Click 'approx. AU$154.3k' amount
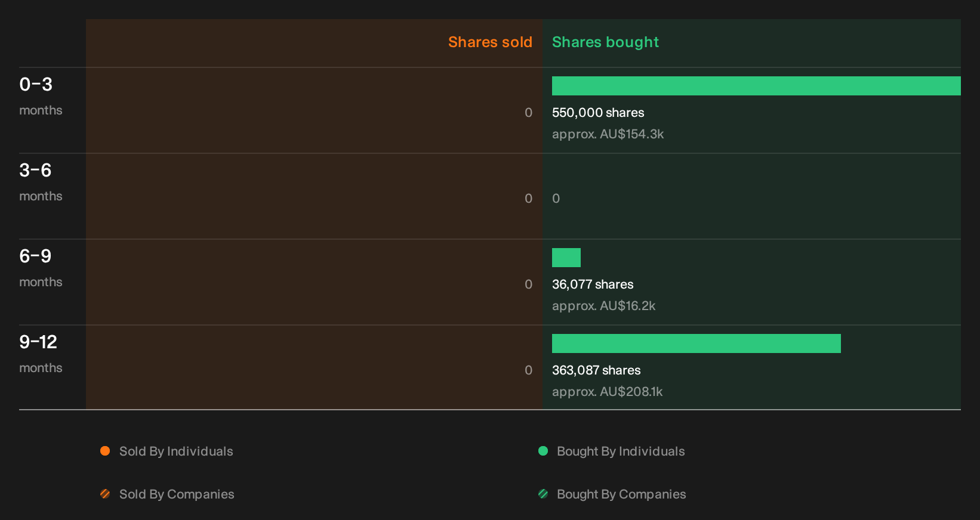980x520 pixels. 608,134
